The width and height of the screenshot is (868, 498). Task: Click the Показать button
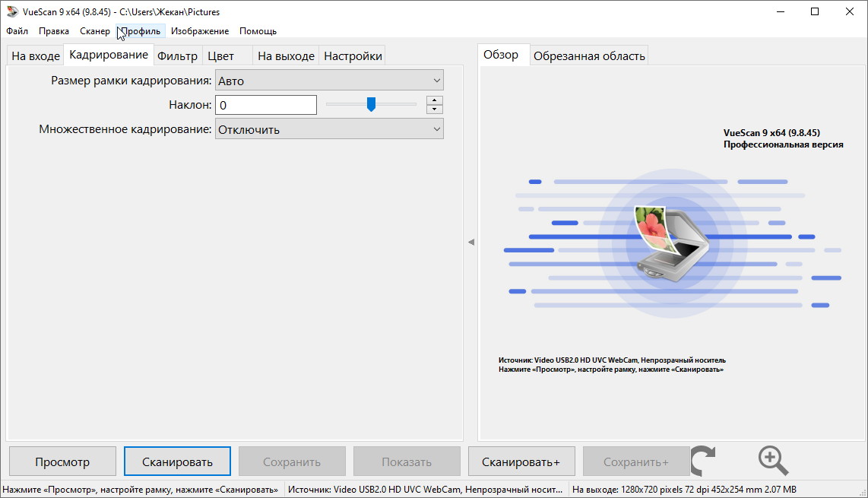click(x=407, y=462)
